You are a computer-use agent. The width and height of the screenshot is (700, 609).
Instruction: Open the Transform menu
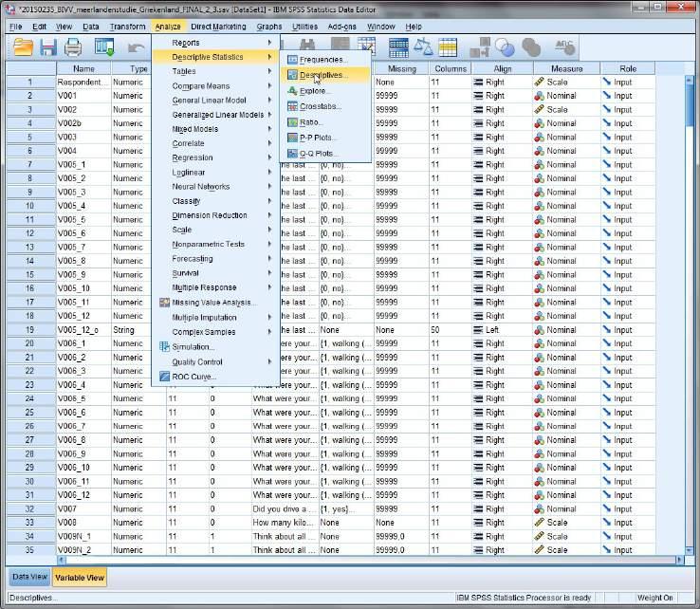point(128,27)
